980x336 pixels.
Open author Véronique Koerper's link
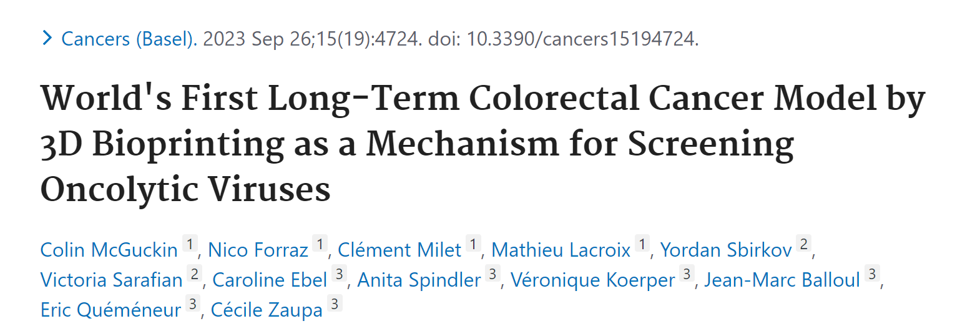[592, 280]
